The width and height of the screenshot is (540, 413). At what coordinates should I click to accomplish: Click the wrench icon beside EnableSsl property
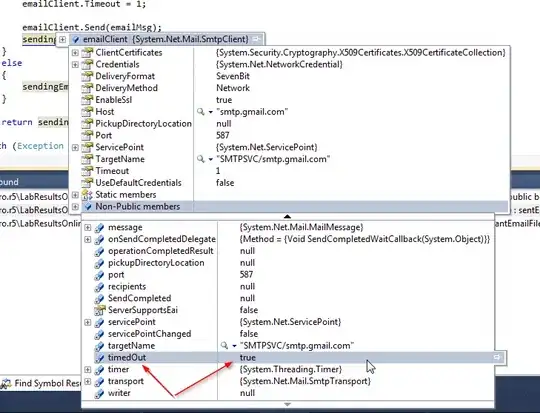(x=87, y=100)
